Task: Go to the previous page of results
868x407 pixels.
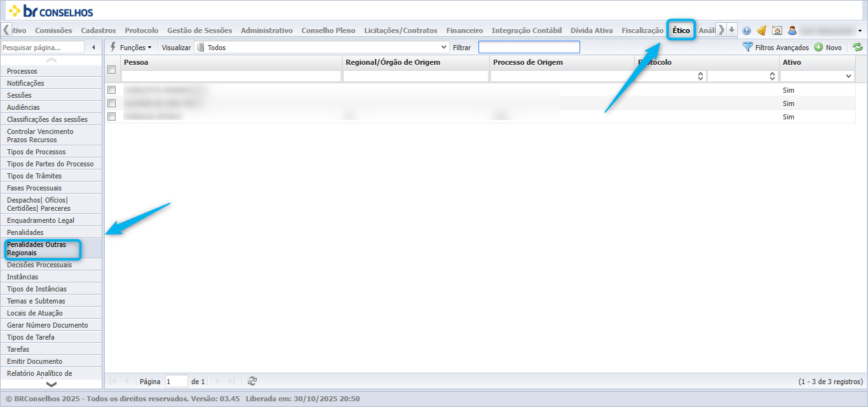Action: pyautogui.click(x=126, y=381)
